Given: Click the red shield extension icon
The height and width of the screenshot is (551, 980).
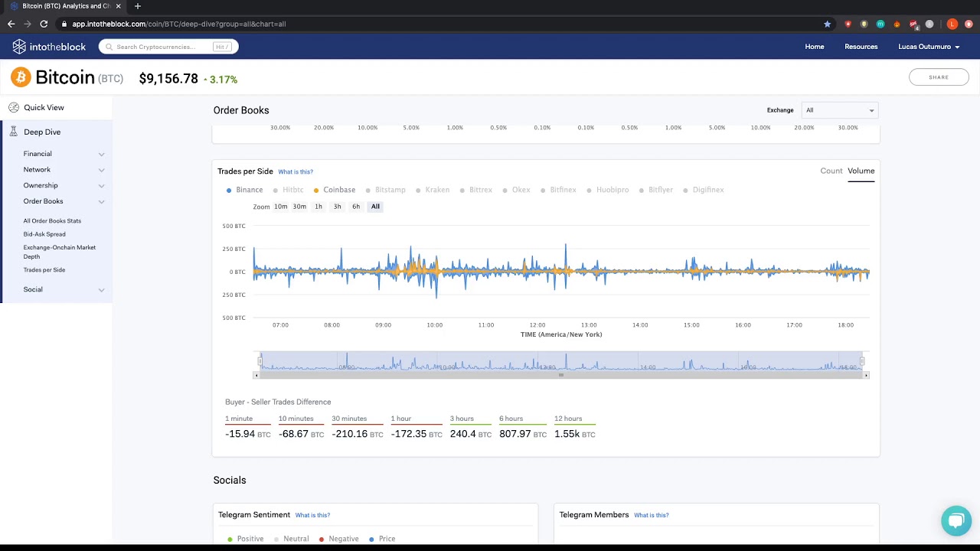Looking at the screenshot, I should click(x=848, y=24).
